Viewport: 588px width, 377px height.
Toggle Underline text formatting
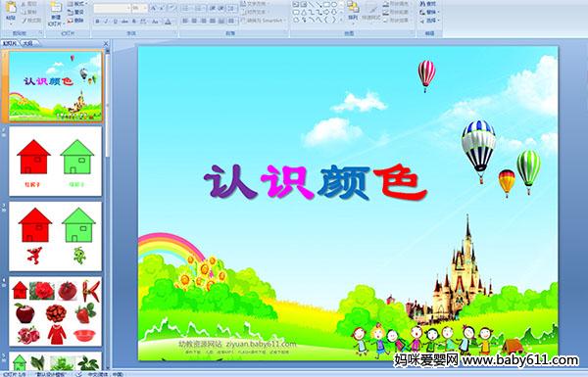(115, 22)
